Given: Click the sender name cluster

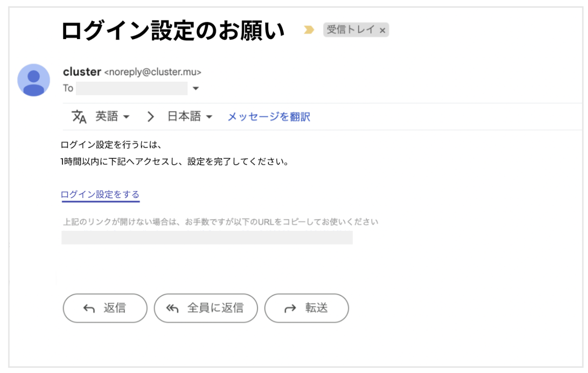Looking at the screenshot, I should pos(82,72).
